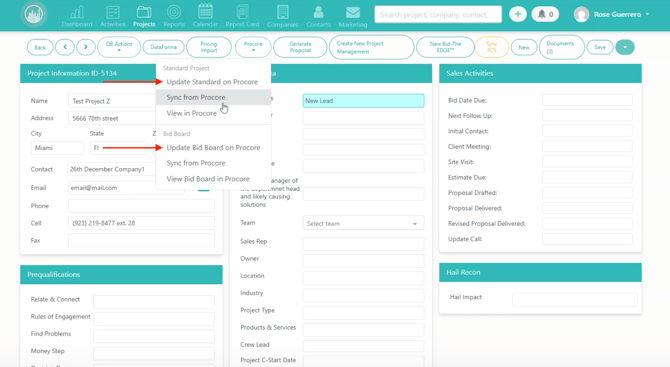
Task: Open the Companies section icon
Action: pos(282,16)
